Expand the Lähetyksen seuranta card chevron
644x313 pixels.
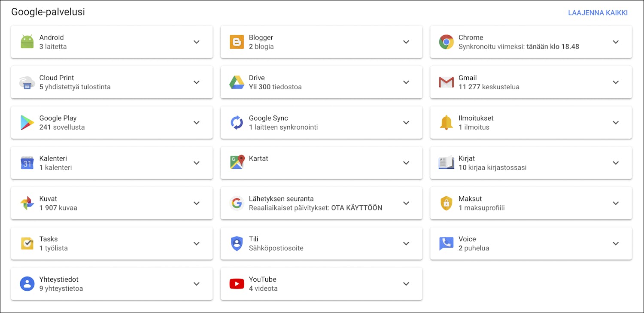(406, 204)
